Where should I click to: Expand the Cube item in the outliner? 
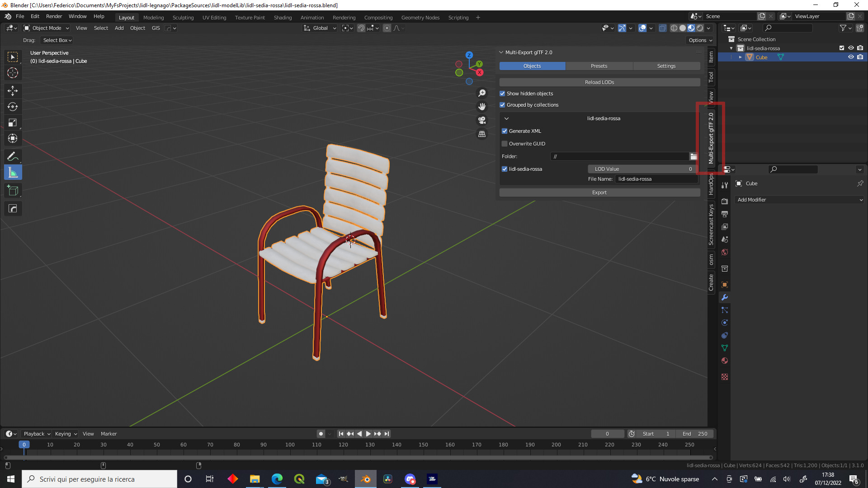coord(741,57)
